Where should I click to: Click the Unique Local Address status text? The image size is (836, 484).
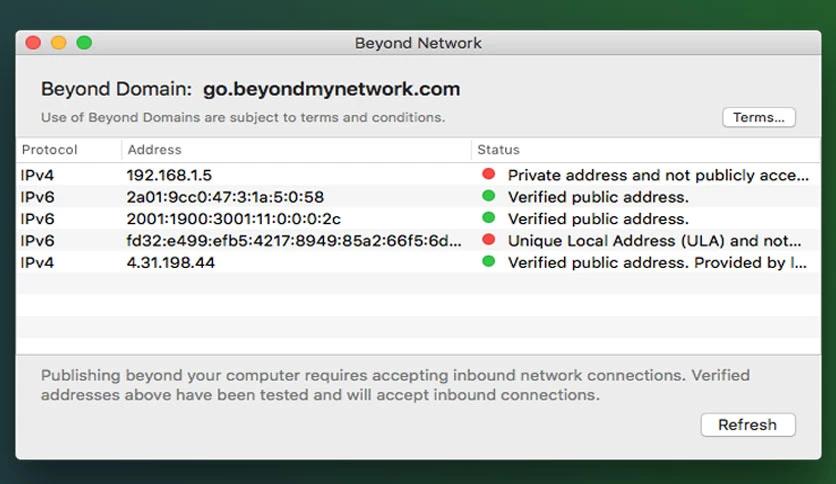point(654,241)
